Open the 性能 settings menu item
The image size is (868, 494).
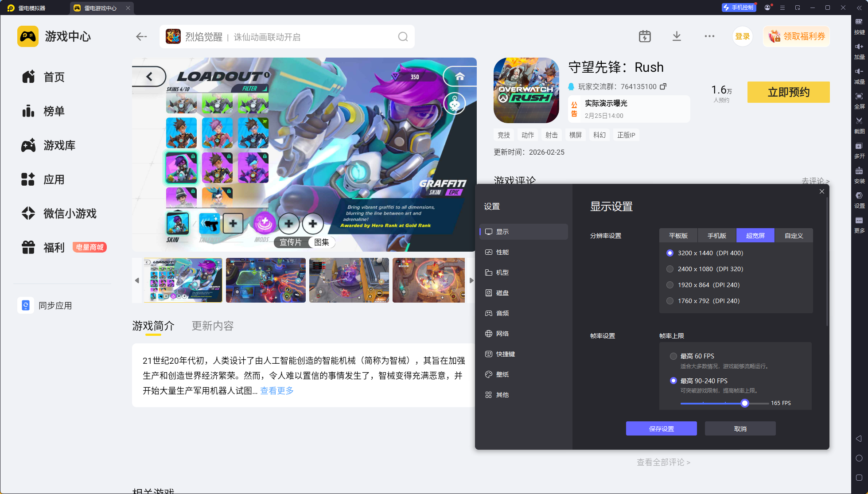tap(502, 252)
